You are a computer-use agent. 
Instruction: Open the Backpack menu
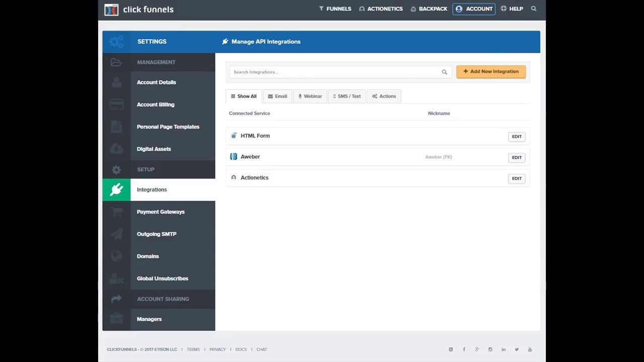coord(429,9)
